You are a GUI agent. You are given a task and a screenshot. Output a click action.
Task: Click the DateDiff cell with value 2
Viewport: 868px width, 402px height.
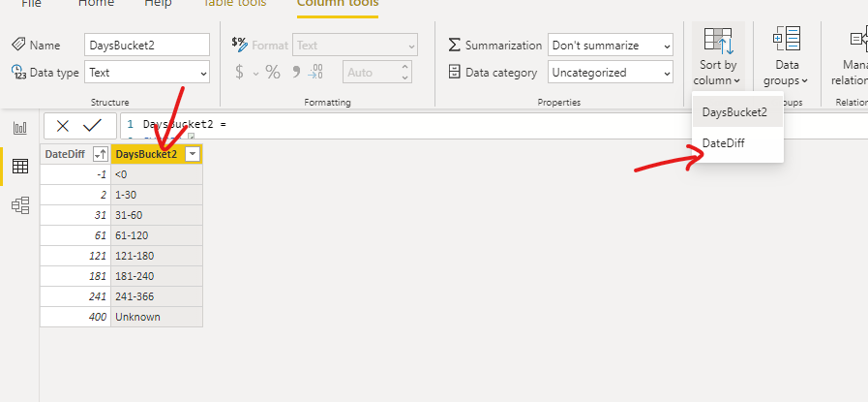75,195
